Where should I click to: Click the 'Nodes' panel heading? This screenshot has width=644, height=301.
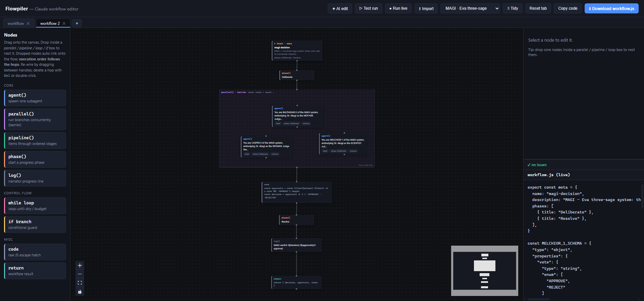click(x=11, y=35)
